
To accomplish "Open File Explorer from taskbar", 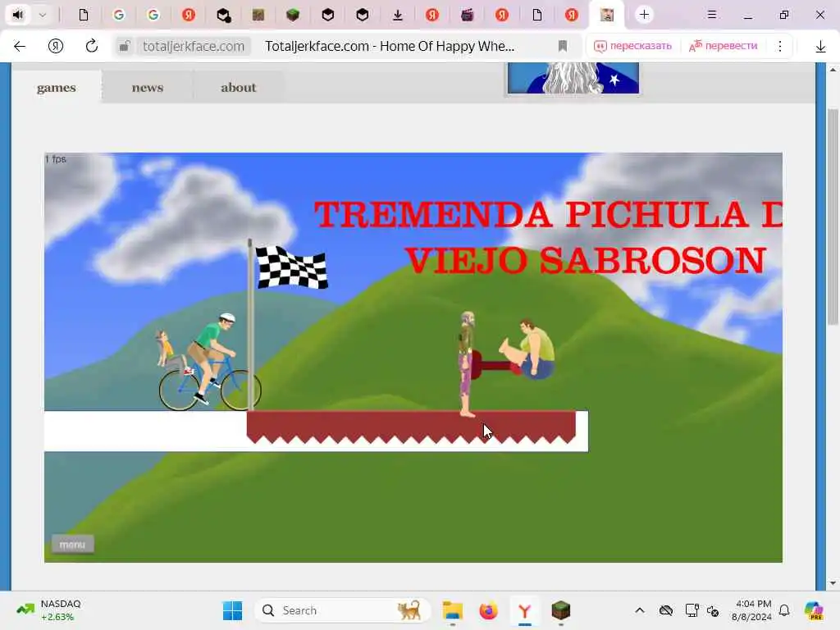I will pyautogui.click(x=452, y=610).
